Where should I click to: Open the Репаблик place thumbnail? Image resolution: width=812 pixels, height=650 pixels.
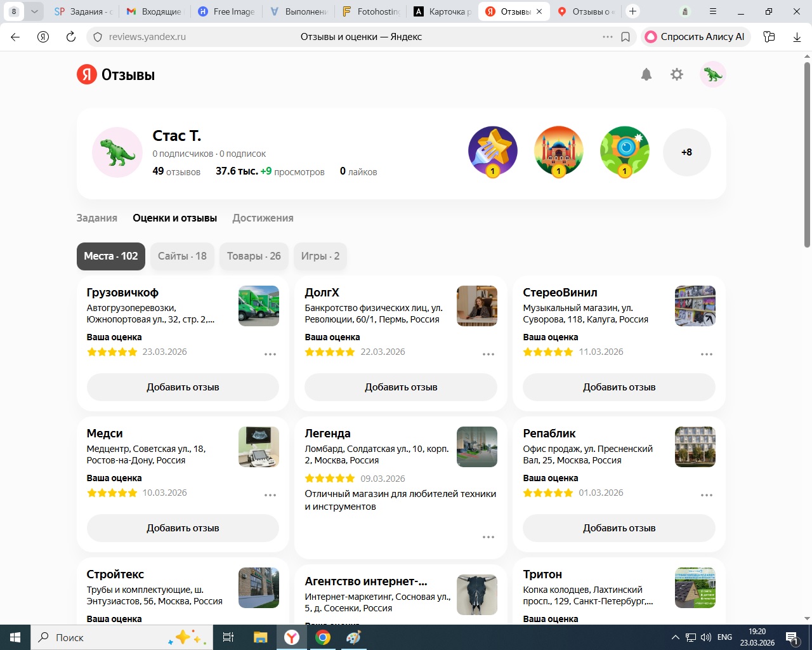tap(695, 447)
